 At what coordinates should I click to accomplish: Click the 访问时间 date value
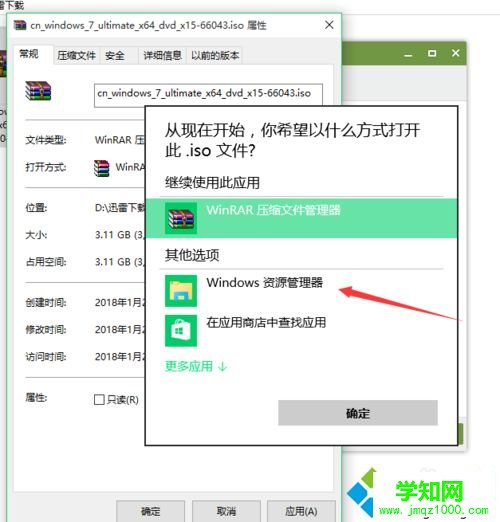120,357
